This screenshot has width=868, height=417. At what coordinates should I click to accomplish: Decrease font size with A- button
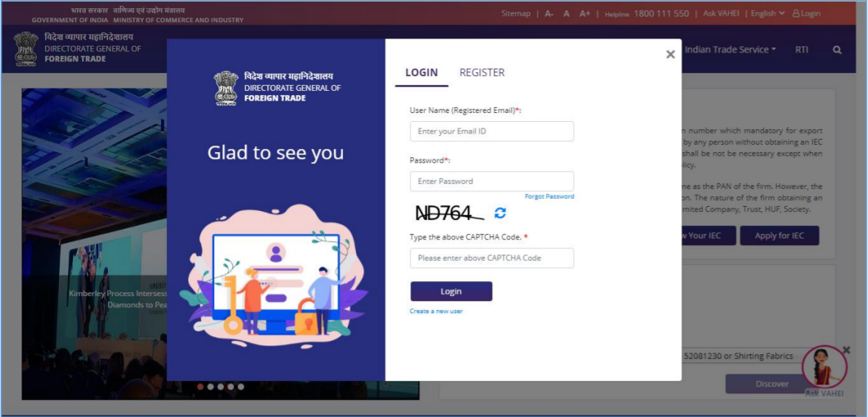point(549,14)
